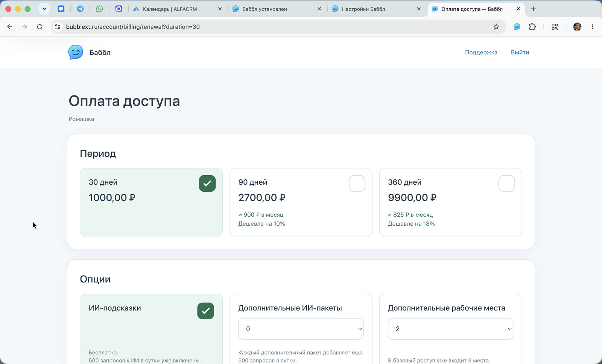The image size is (602, 364).
Task: Click the Выйти link
Action: point(520,52)
